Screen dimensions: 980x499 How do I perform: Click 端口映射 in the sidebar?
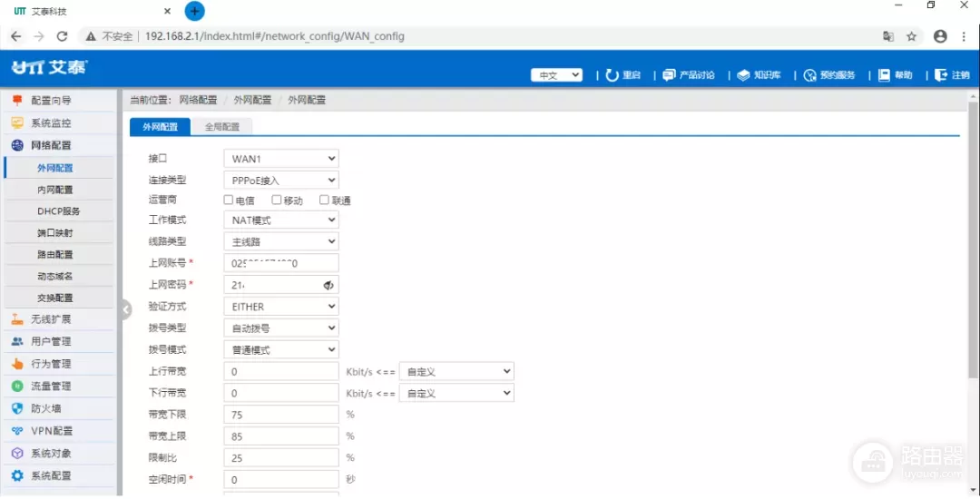tap(55, 233)
